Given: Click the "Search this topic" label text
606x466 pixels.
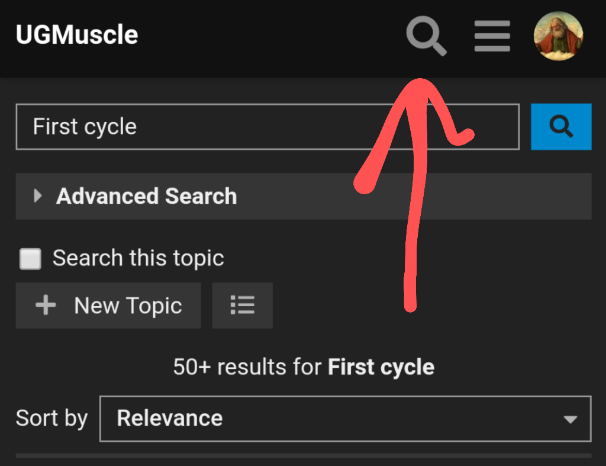Looking at the screenshot, I should [x=138, y=258].
